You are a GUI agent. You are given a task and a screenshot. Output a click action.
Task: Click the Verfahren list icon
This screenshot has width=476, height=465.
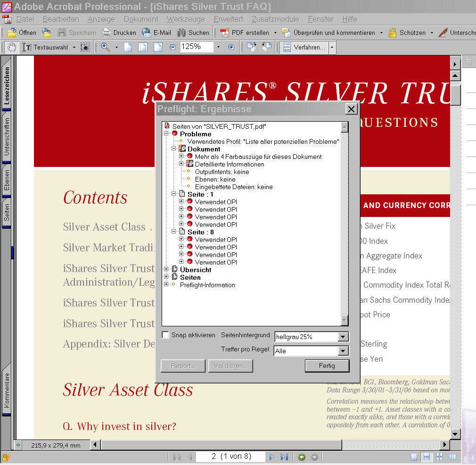click(287, 47)
